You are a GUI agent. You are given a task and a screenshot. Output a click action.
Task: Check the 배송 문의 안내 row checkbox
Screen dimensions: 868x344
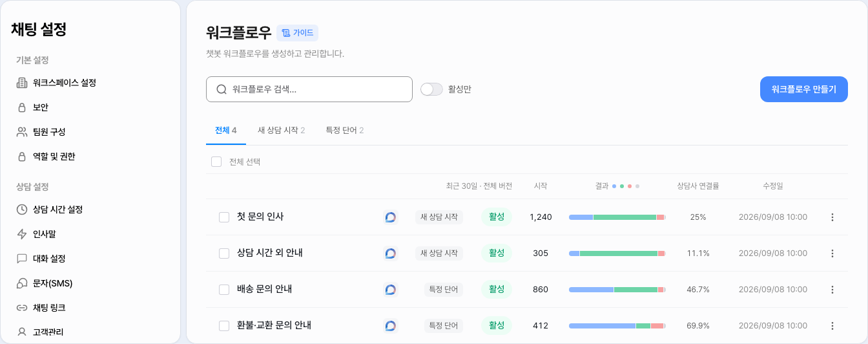[x=224, y=290]
